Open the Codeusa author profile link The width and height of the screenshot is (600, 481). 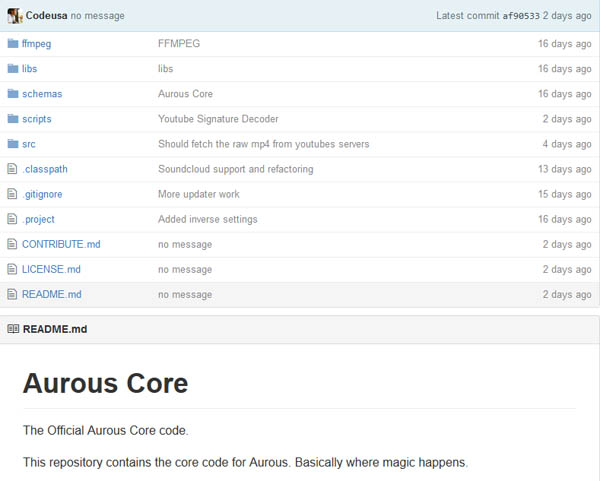(46, 16)
